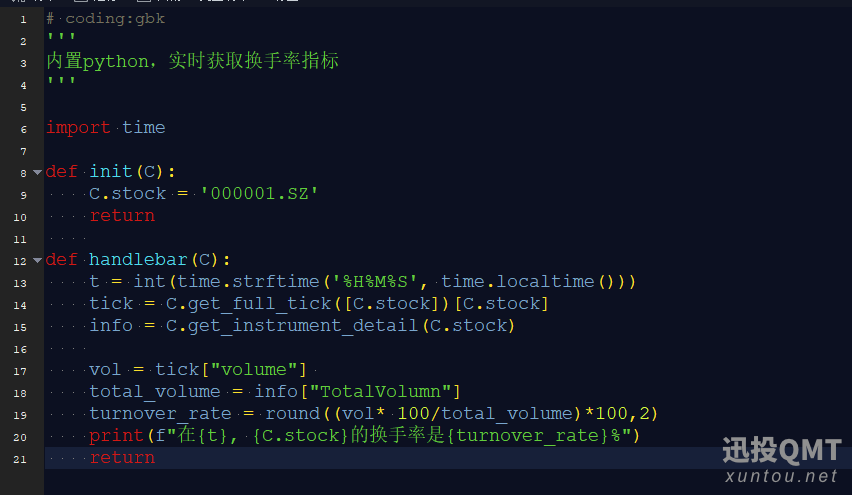Click the '000001.SZ' string literal
Viewport: 852px width, 495px height.
pyautogui.click(x=259, y=194)
